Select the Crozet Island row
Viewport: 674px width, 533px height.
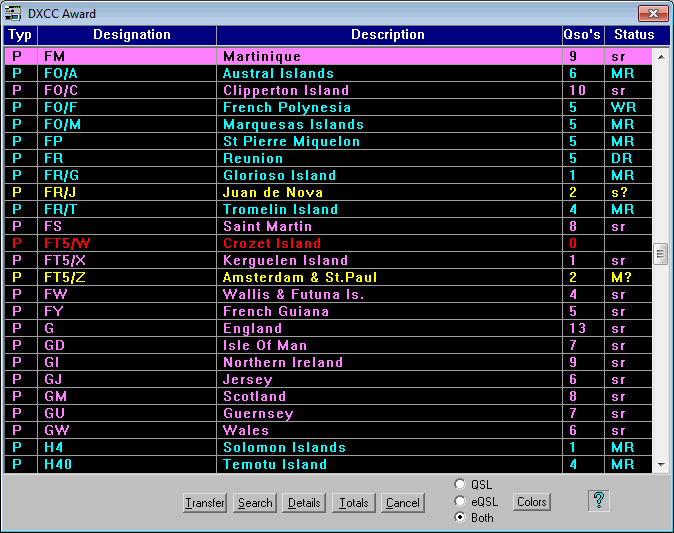[x=271, y=243]
